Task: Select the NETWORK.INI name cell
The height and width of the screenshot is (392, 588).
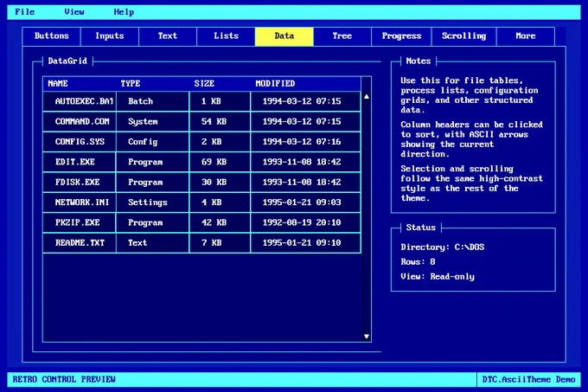Action: (x=80, y=202)
